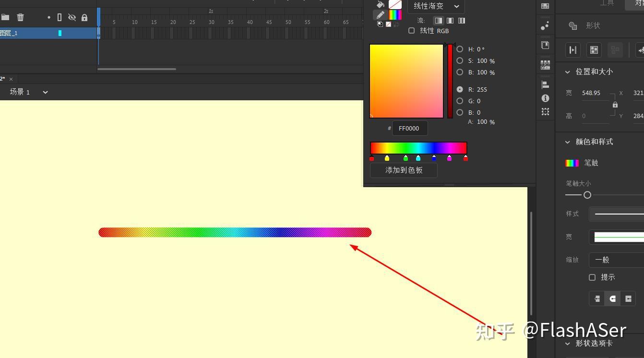Screen dimensions: 644x358
Task: Select the Stroke pencil icon
Action: tap(379, 14)
